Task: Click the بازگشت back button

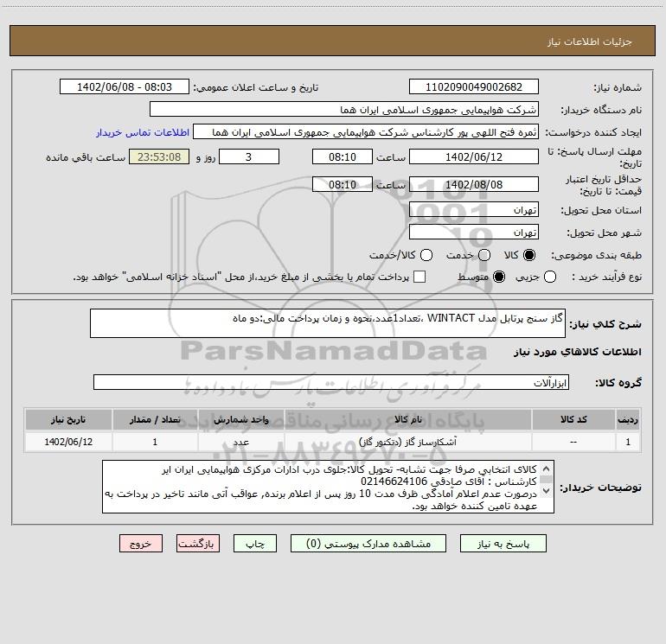Action: (198, 544)
